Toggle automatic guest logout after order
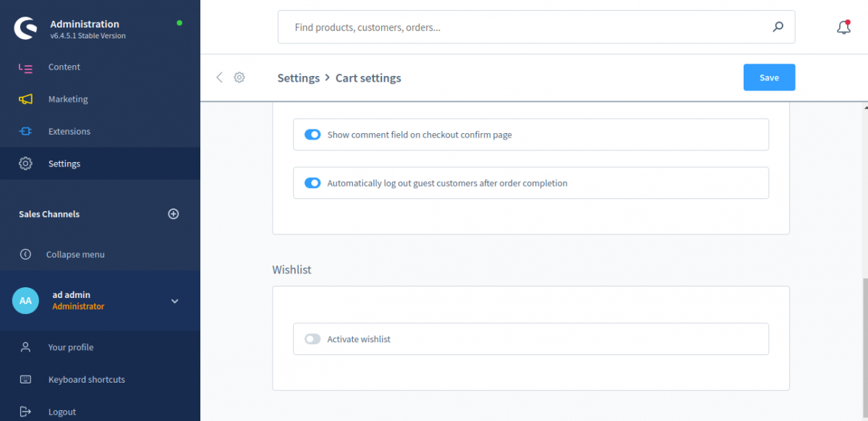The height and width of the screenshot is (421, 868). point(312,183)
